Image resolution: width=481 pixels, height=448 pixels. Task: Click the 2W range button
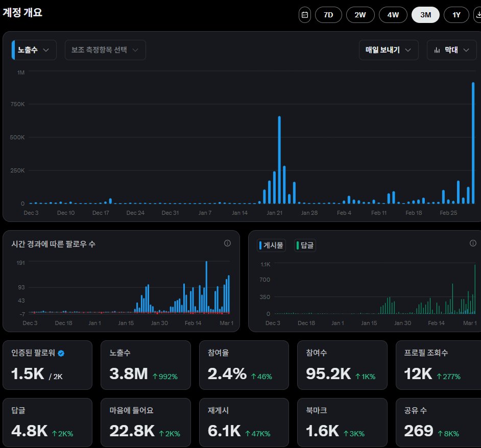pos(360,15)
